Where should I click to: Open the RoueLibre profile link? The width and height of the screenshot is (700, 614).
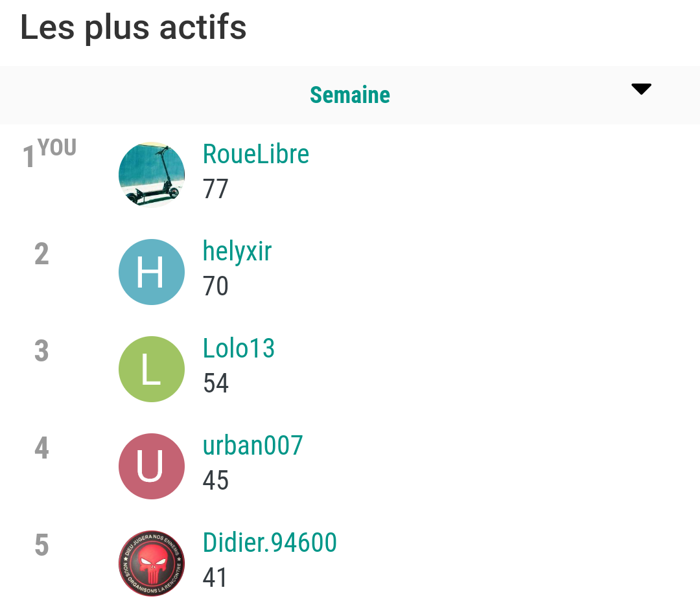[x=256, y=154]
